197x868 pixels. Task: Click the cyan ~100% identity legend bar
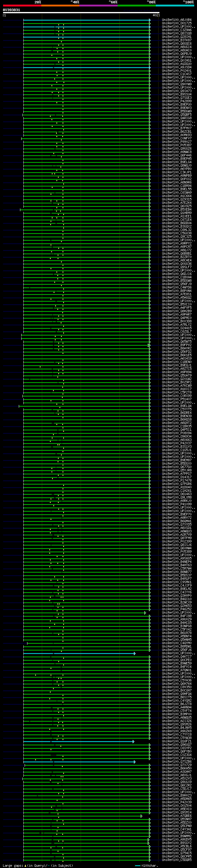[175, 6]
